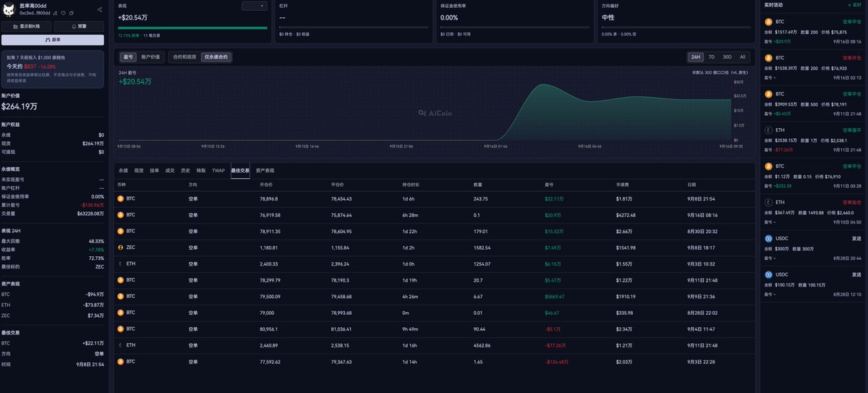Click the 最大回撤 value 48.33%

pyautogui.click(x=96, y=241)
